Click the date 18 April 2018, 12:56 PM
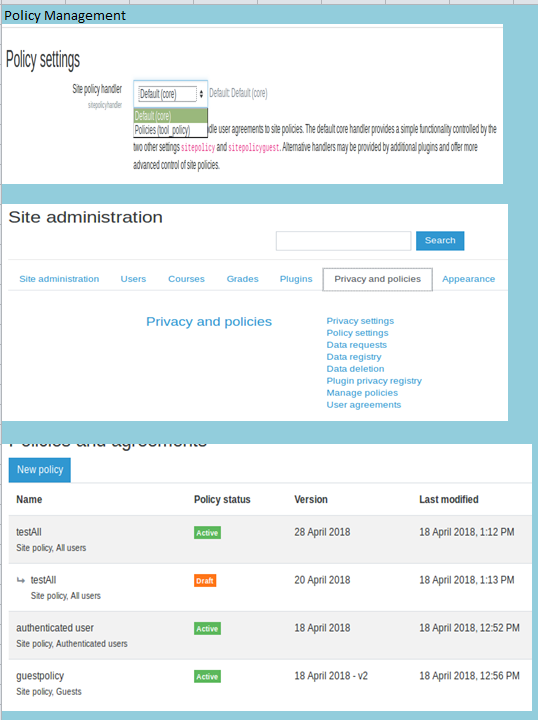The height and width of the screenshot is (720, 538). pyautogui.click(x=469, y=676)
